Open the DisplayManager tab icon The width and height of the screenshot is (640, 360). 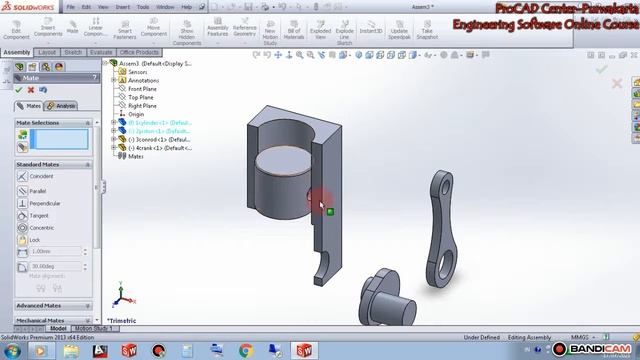(x=59, y=67)
